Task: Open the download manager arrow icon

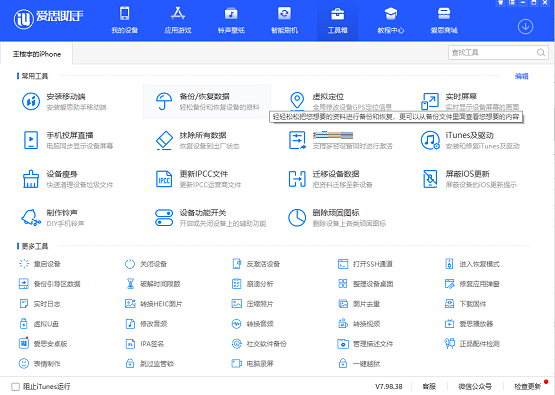Action: [x=525, y=27]
